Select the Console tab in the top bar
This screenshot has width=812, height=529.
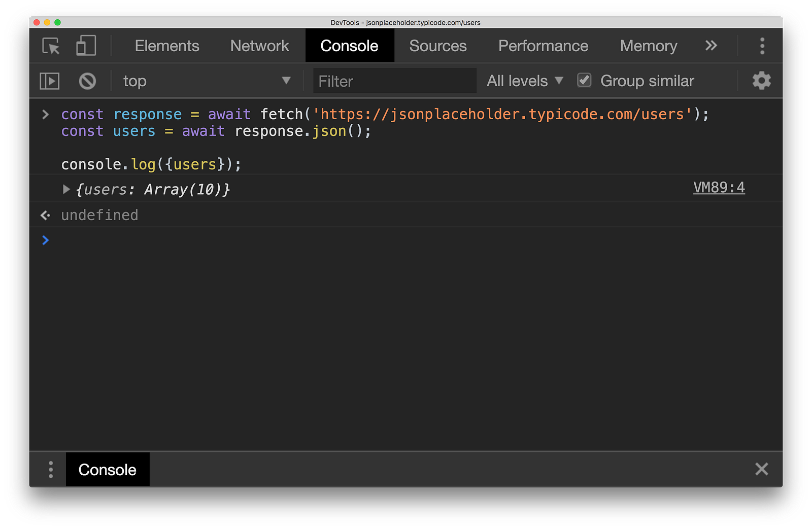point(350,46)
